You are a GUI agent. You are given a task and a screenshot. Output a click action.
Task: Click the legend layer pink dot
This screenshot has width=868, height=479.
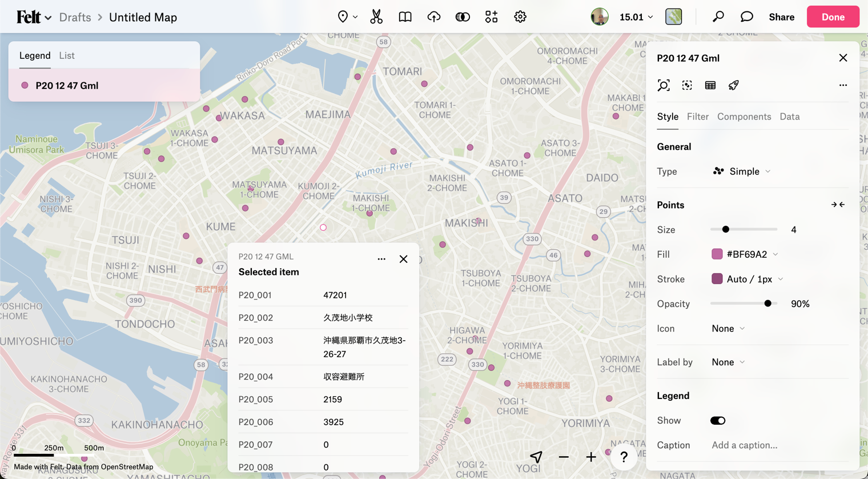tap(25, 85)
